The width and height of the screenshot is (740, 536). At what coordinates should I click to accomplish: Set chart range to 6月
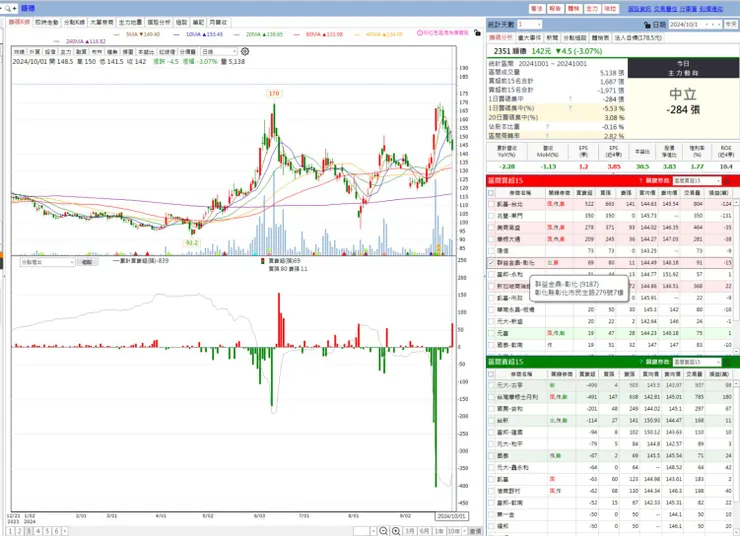[x=424, y=531]
